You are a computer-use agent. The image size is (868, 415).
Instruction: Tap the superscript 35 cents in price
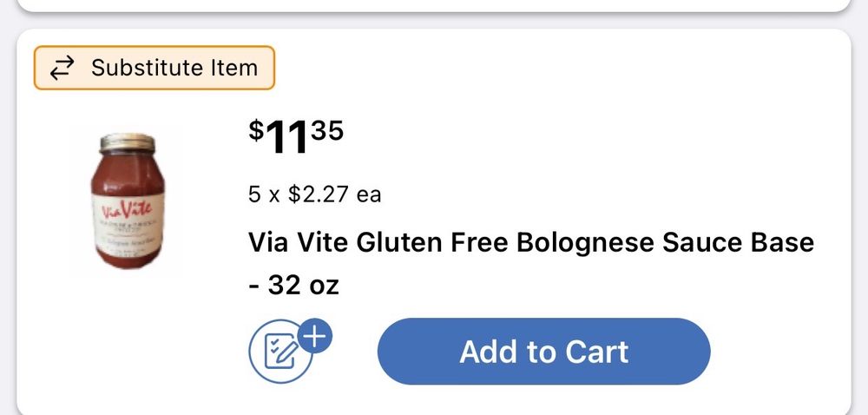tap(327, 130)
